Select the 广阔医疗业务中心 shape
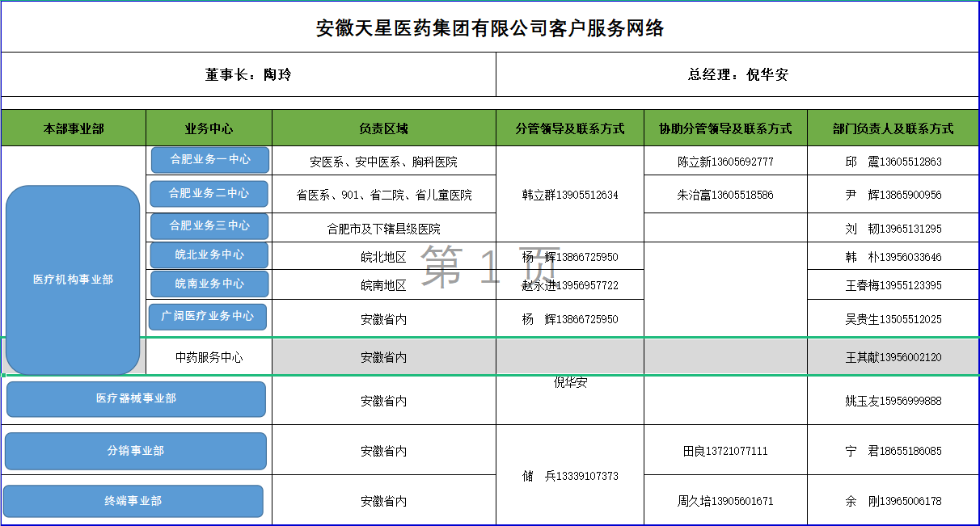 [x=208, y=317]
